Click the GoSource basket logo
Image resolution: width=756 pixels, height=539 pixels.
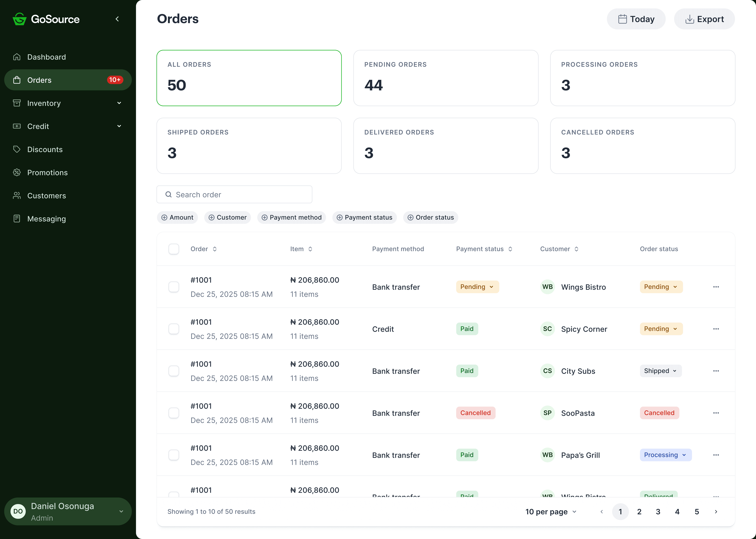click(x=19, y=19)
